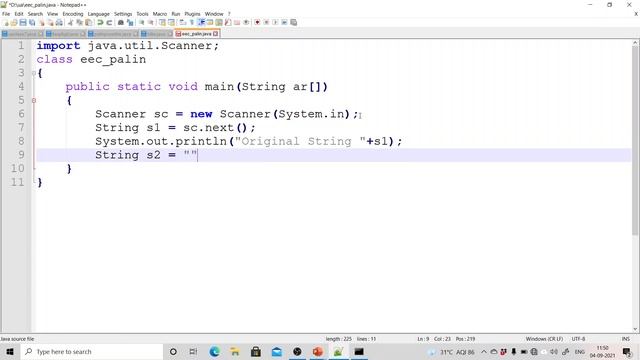Toggle Show All Characters toolbar icon
640x360 pixels.
191,22
